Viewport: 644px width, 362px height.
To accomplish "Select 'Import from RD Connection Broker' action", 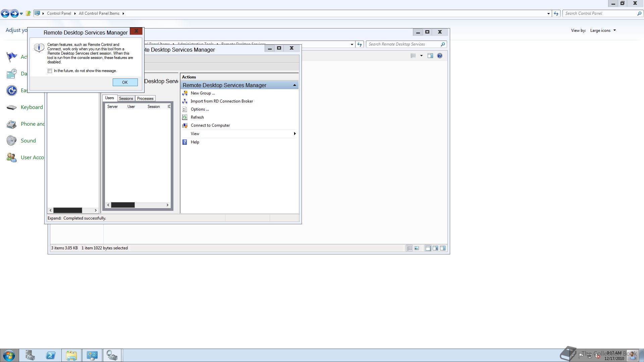I will point(222,101).
